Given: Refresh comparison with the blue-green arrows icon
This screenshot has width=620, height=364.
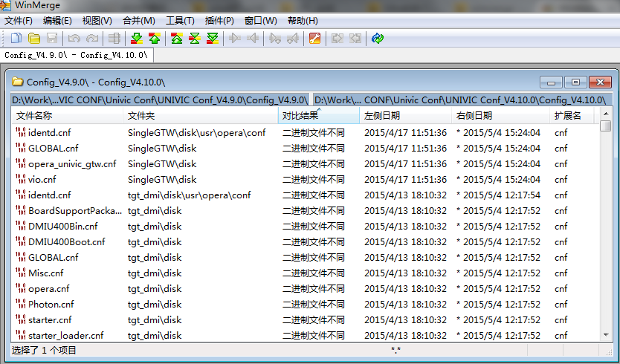Looking at the screenshot, I should click(378, 38).
